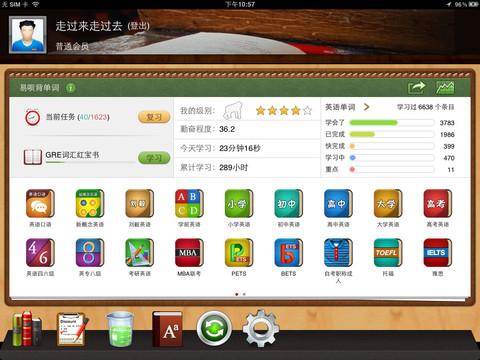The height and width of the screenshot is (360, 480).
Task: Tap the 当前任务 (40/1623) text
Action: pyautogui.click(x=77, y=117)
